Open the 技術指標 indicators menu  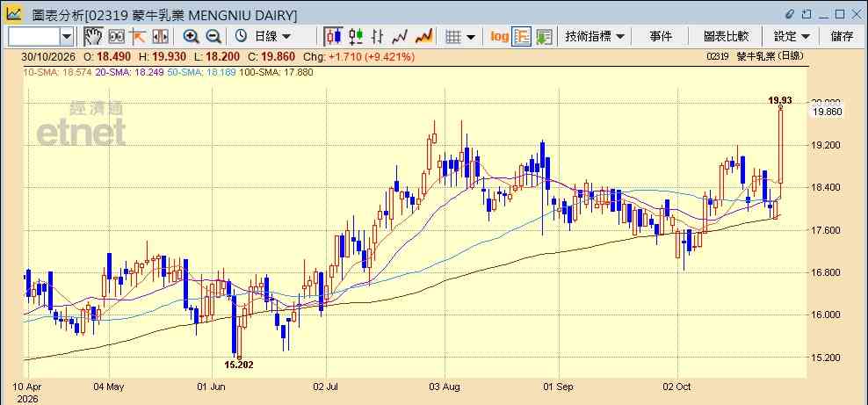point(595,37)
